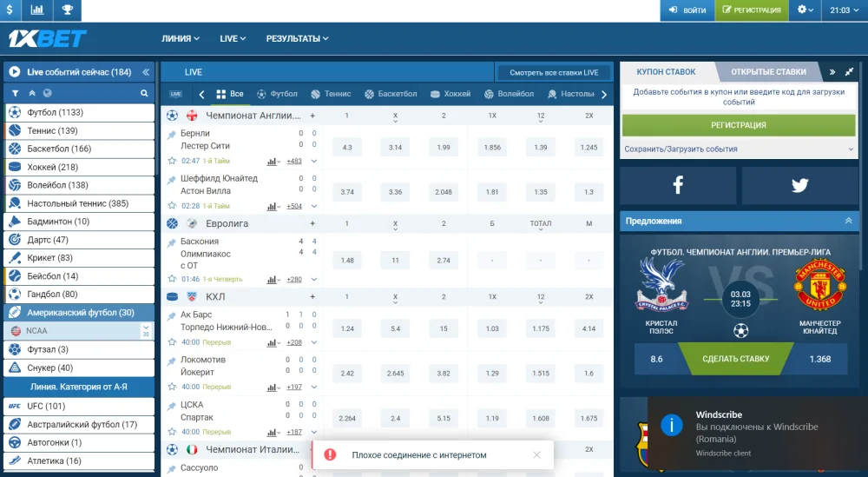Open the trophy icon in top bar
868x477 pixels.
67,10
